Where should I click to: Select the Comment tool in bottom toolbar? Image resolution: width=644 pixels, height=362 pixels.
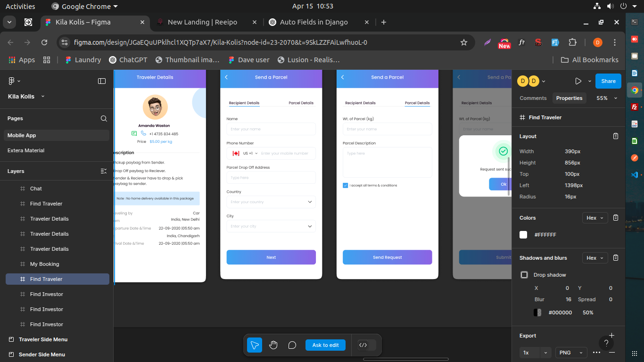point(292,345)
